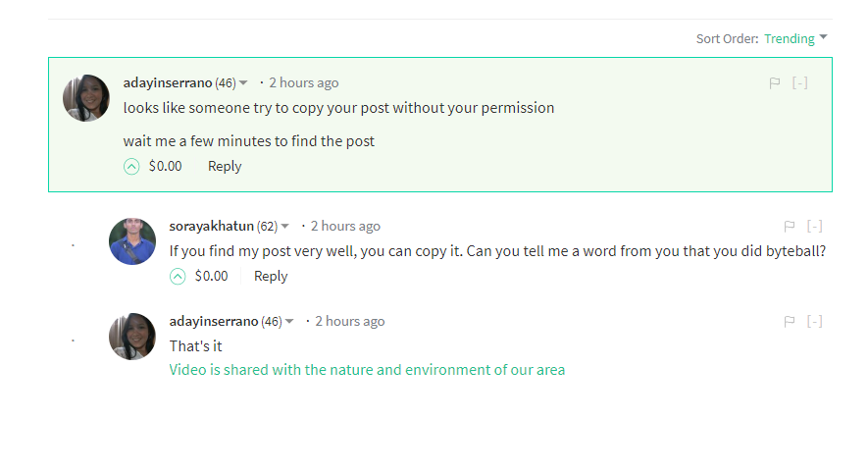Flag sorayakhatun's comment
868x472 pixels.
pyautogui.click(x=790, y=227)
